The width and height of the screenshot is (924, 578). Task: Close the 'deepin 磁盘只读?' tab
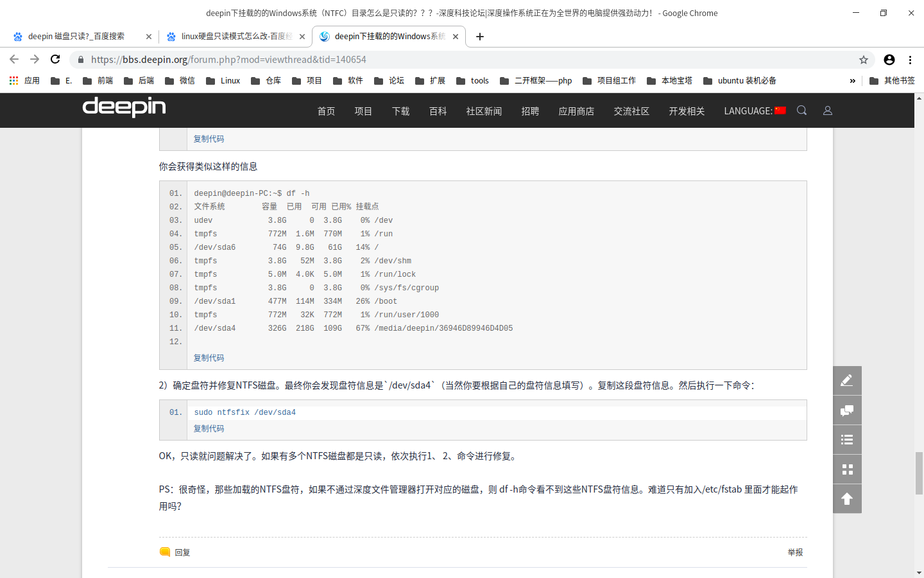(x=149, y=37)
